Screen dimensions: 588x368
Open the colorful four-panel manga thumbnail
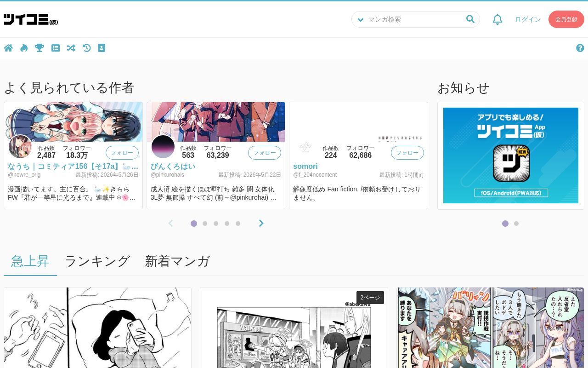(x=491, y=328)
